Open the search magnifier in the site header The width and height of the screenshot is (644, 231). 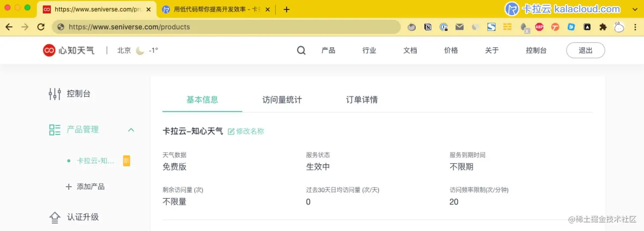[301, 51]
